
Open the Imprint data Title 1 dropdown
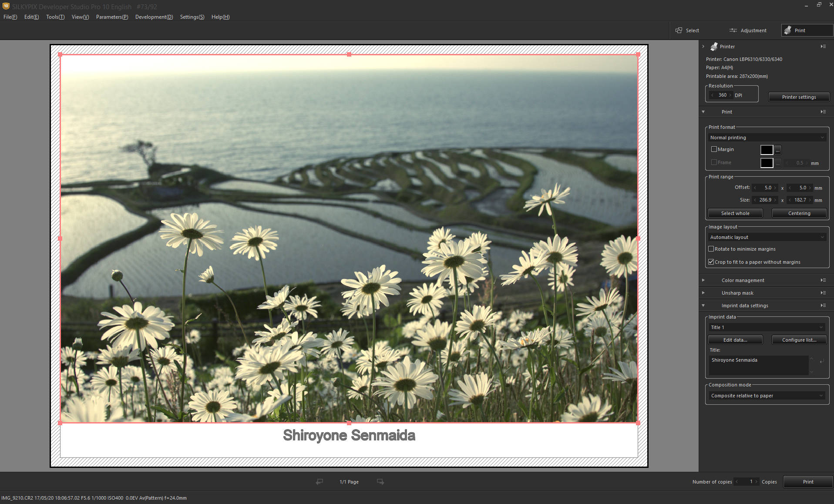click(x=767, y=327)
